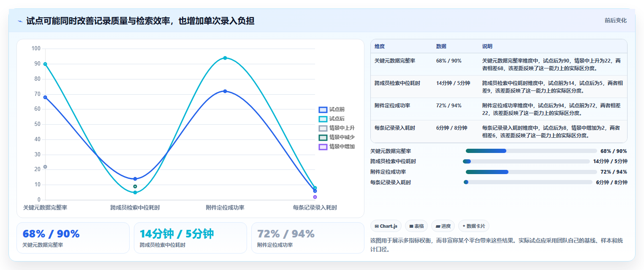Click the green 情景中减少 point at 9
Viewport: 644px width, 270px height.
pos(135,186)
